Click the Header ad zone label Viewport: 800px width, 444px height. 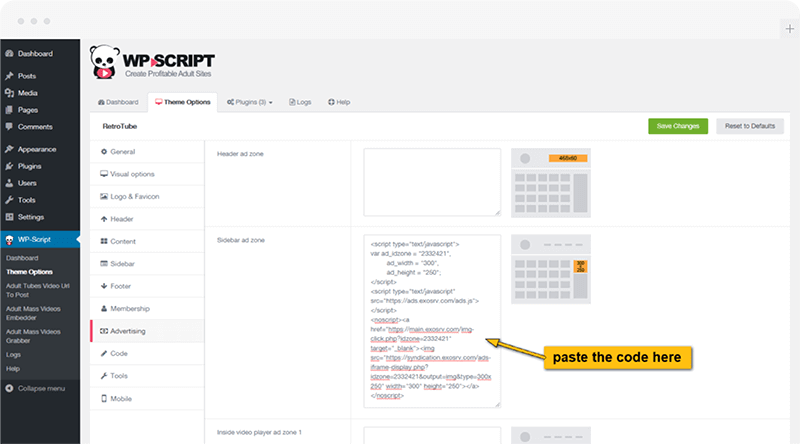(x=240, y=154)
